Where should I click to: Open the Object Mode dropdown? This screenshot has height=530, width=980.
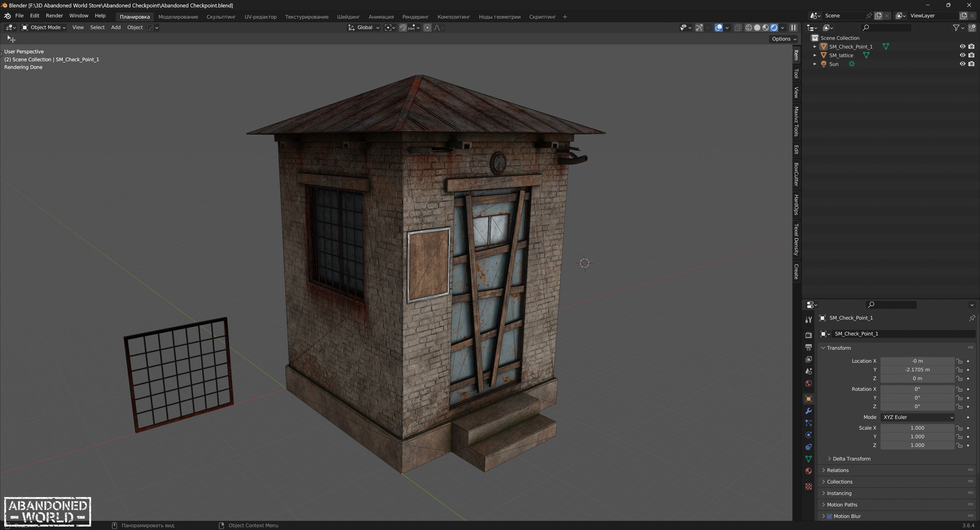tap(44, 28)
